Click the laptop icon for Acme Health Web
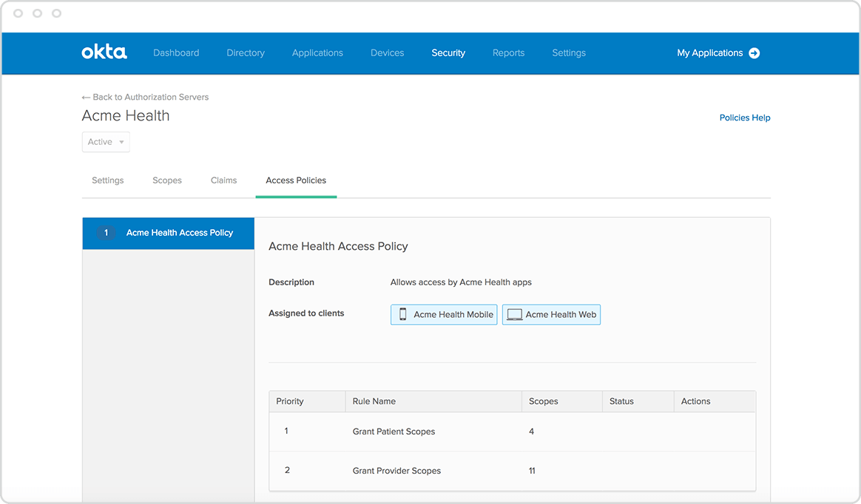The image size is (861, 504). point(514,314)
